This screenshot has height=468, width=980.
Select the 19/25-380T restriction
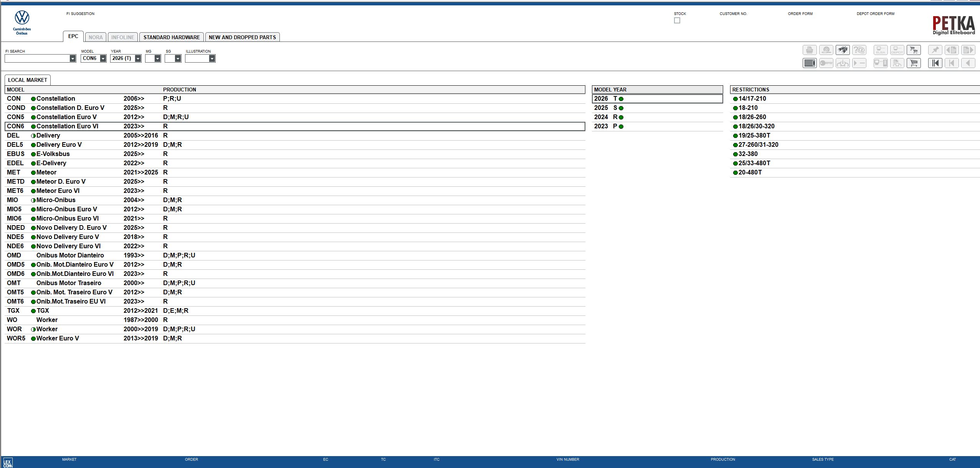855,136
